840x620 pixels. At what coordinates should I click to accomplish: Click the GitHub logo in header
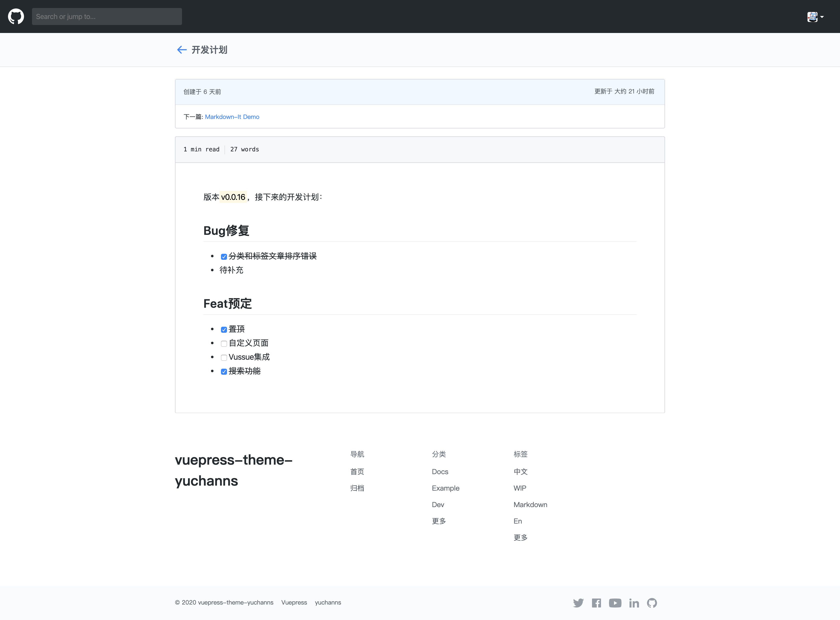click(16, 16)
